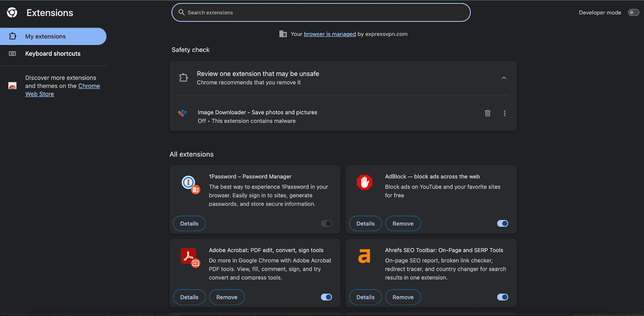Viewport: 644px width, 316px height.
Task: Click the Ahrefs orange letter icon
Action: (364, 256)
